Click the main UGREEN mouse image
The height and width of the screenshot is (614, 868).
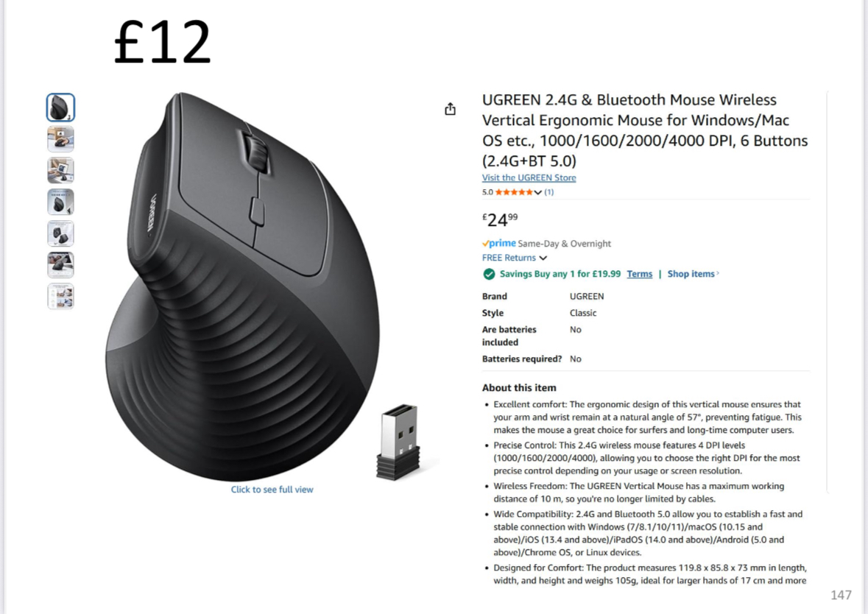point(242,286)
